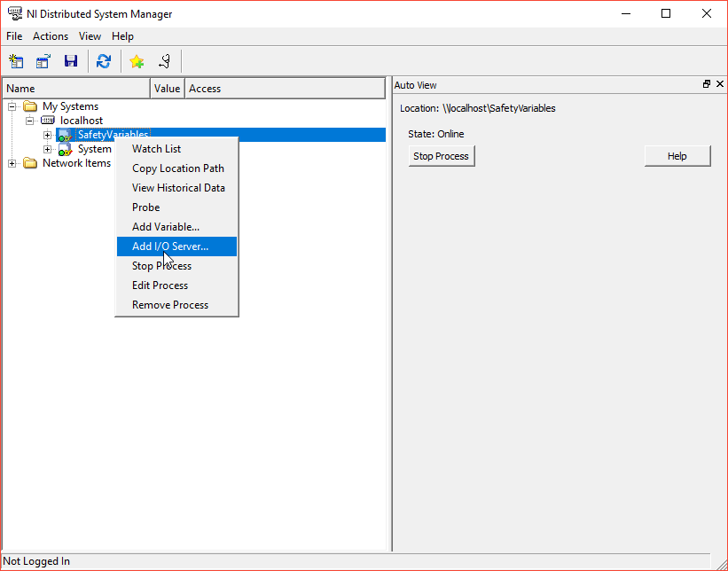Click the My Systems folder icon

pyautogui.click(x=30, y=106)
